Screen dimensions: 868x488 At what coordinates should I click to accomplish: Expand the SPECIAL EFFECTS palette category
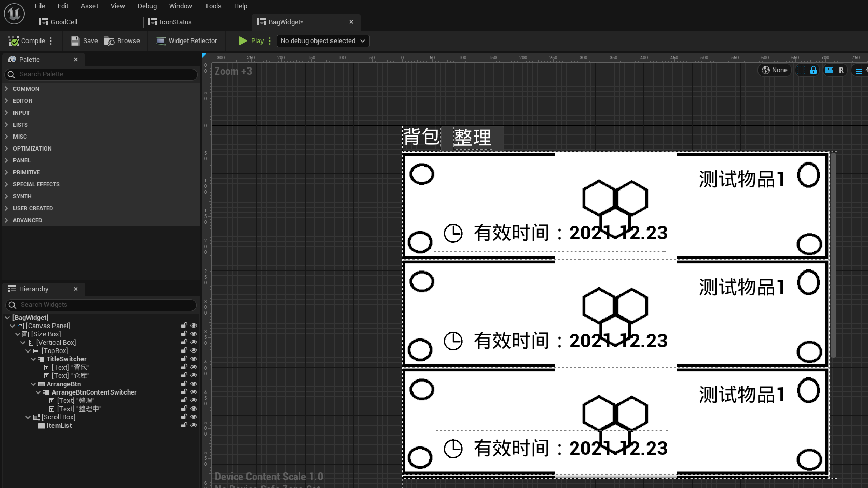click(6, 184)
